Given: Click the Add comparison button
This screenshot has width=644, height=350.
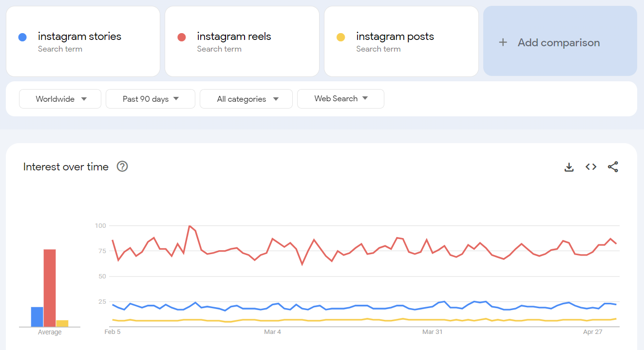Looking at the screenshot, I should pos(559,42).
